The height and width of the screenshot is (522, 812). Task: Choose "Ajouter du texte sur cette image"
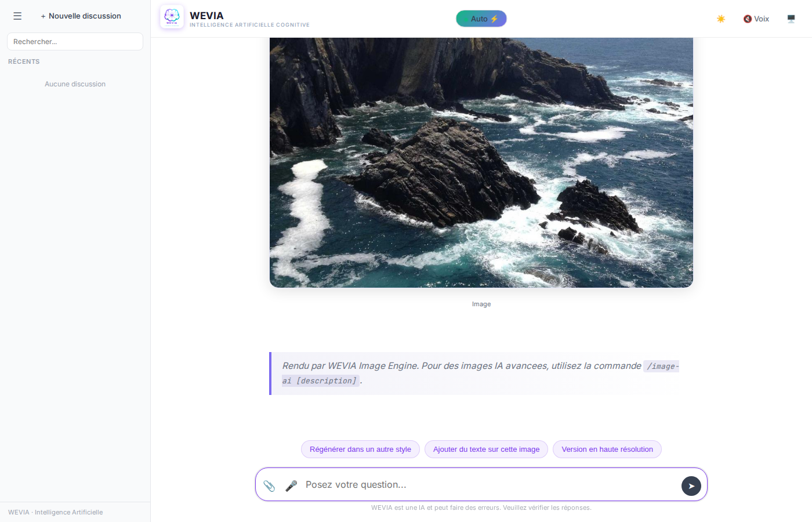tap(486, 449)
